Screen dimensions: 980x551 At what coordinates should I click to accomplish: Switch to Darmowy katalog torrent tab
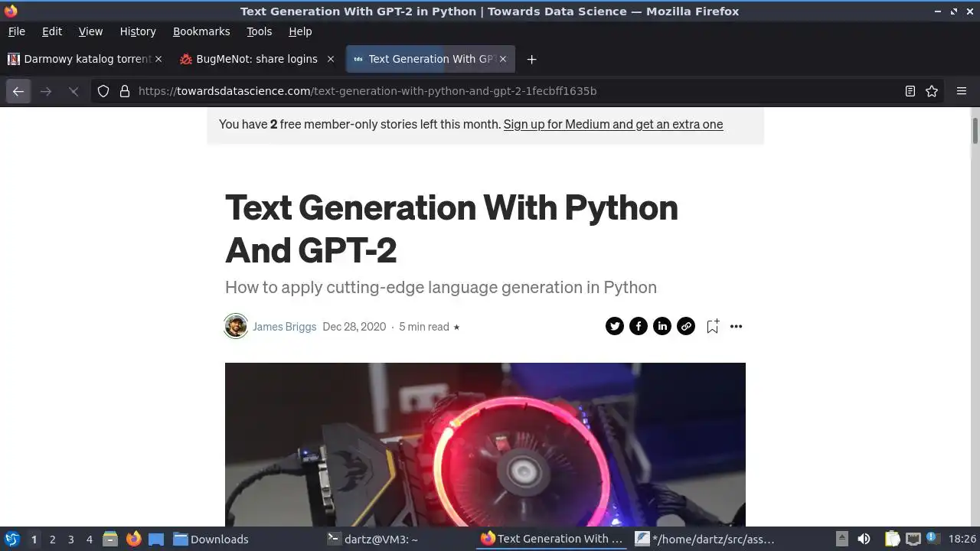pyautogui.click(x=85, y=59)
